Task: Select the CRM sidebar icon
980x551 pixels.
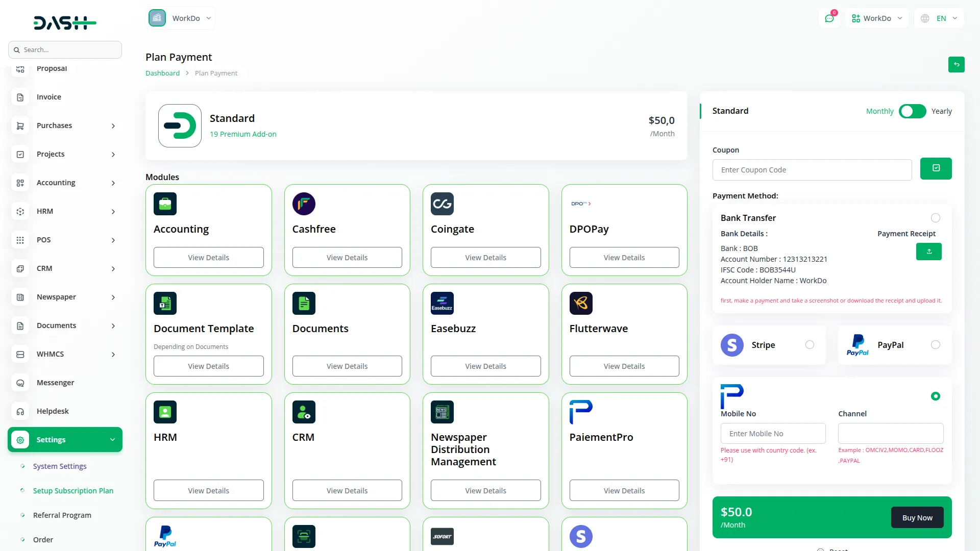Action: 20,268
